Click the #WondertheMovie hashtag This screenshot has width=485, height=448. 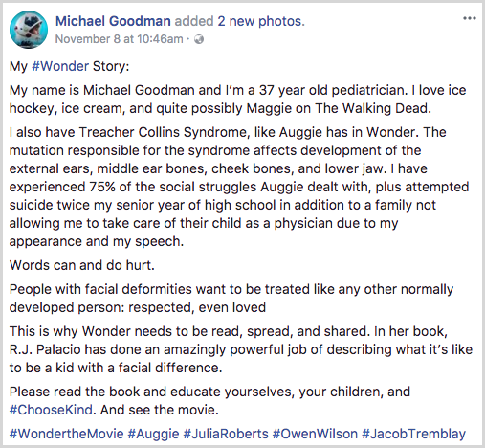(x=66, y=434)
